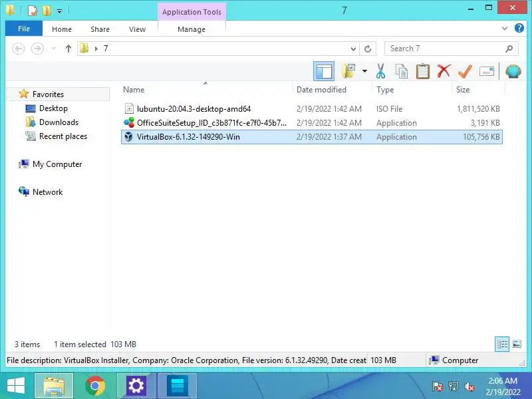Image resolution: width=532 pixels, height=399 pixels.
Task: Select Favorites in the navigation pane
Action: click(48, 94)
